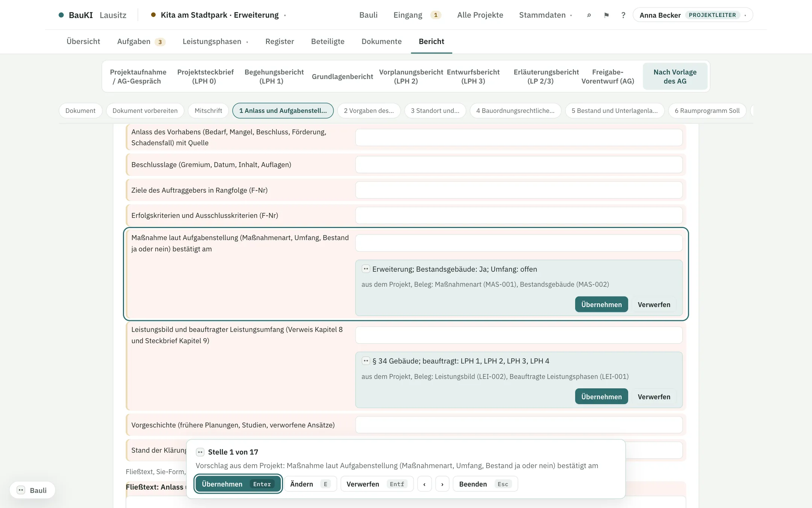Go to the Dokumente tab
The image size is (812, 508).
(x=381, y=41)
